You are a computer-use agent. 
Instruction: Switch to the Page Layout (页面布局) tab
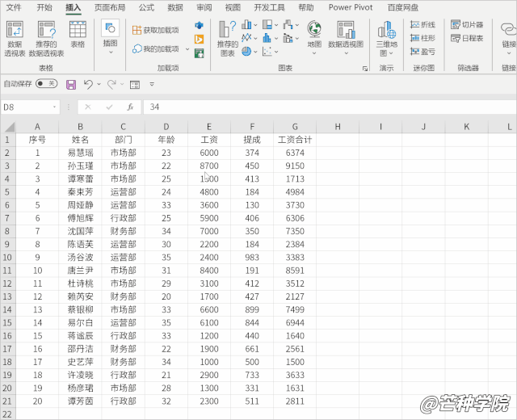click(x=110, y=7)
